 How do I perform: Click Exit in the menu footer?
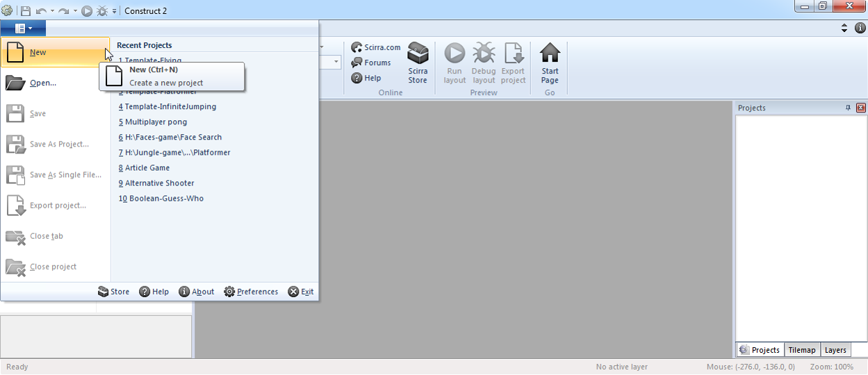coord(301,292)
